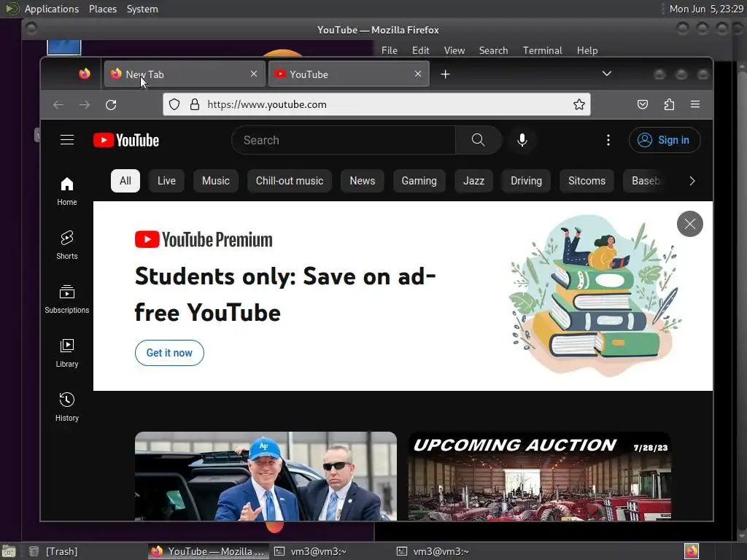Image resolution: width=747 pixels, height=560 pixels.
Task: Open tracking protection shield icon
Action: click(x=174, y=104)
